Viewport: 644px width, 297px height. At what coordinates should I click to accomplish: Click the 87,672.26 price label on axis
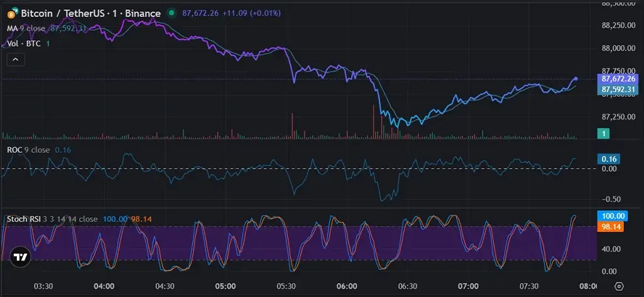click(x=619, y=79)
